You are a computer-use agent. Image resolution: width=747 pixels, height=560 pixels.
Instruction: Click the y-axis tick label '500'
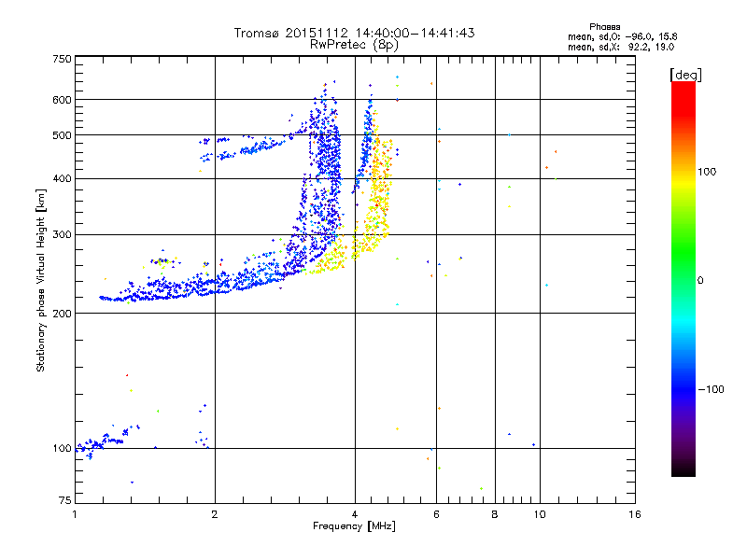click(x=62, y=135)
